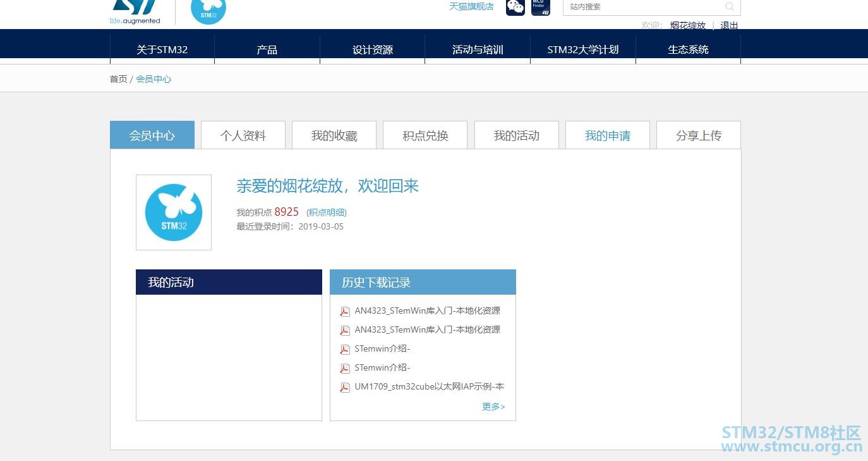Image resolution: width=868 pixels, height=461 pixels.
Task: Open the STM32大学计划 menu
Action: click(x=583, y=49)
